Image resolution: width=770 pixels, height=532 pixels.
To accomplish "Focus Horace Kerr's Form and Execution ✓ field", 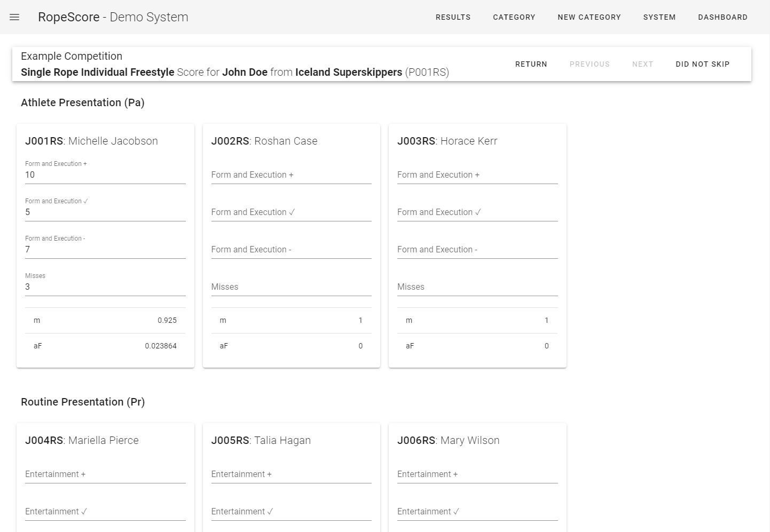I will 477,212.
